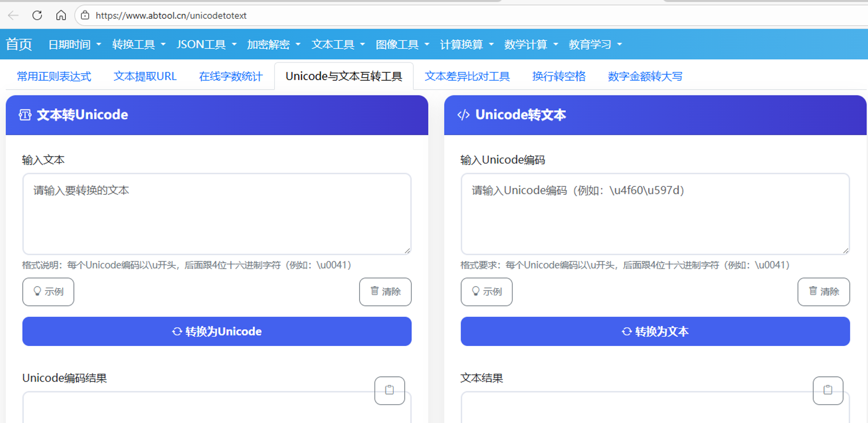Image resolution: width=868 pixels, height=423 pixels.
Task: Switch to 常用正则表达式 tab
Action: 54,76
